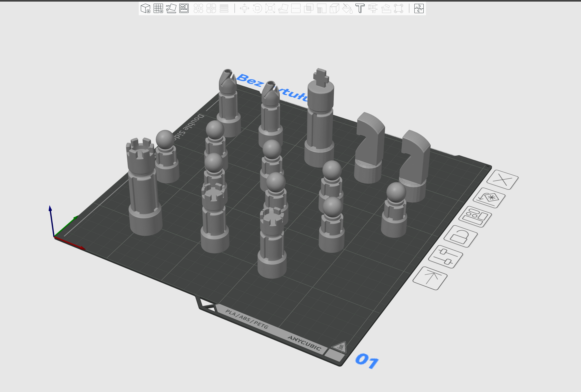Image resolution: width=581 pixels, height=392 pixels.
Task: Choose the Lay on face tool
Action: [283, 8]
